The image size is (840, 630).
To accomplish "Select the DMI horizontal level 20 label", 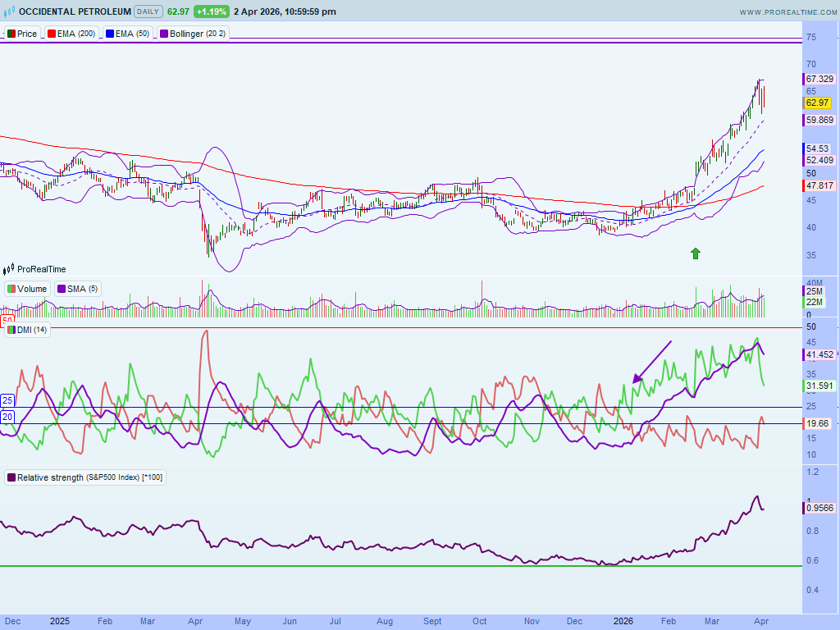I will coord(7,417).
